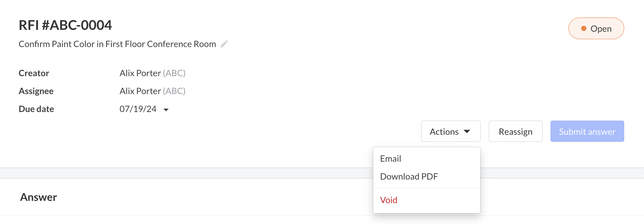The image size is (644, 224).
Task: Expand the due date dropdown arrow
Action: point(166,110)
